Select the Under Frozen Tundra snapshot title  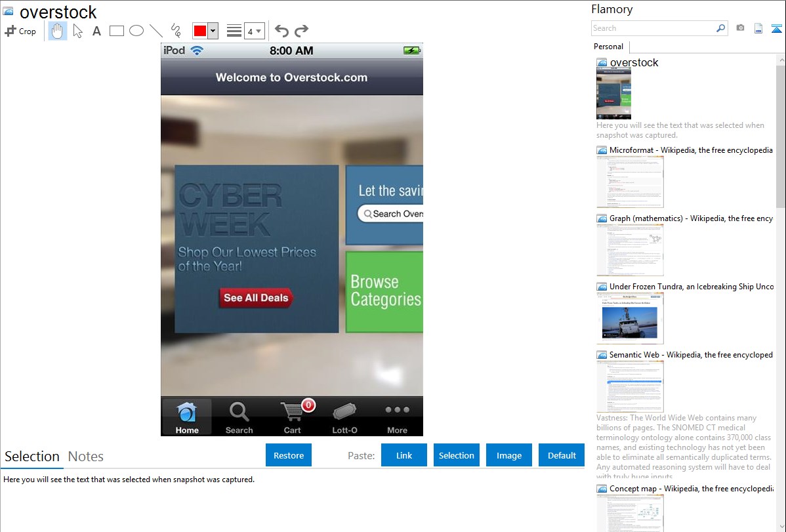pyautogui.click(x=692, y=286)
